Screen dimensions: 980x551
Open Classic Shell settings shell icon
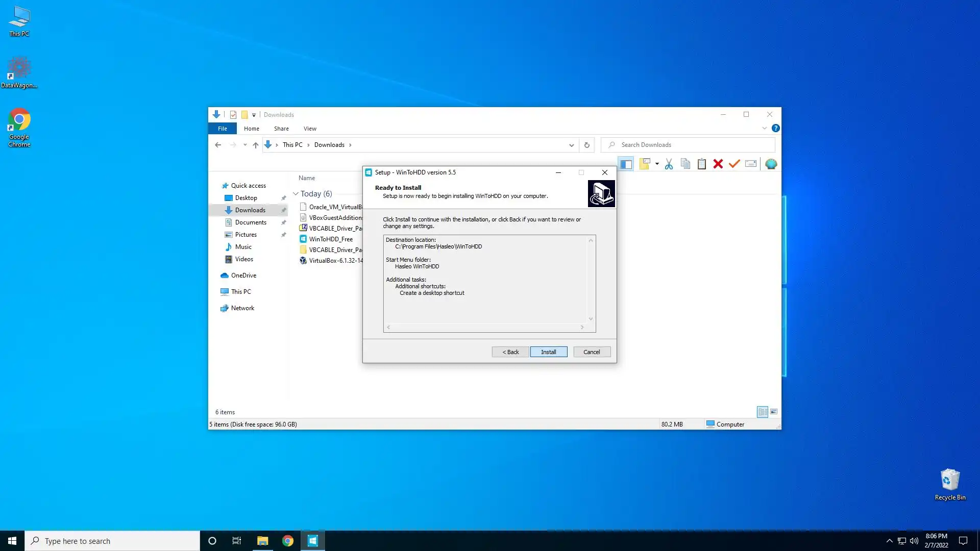click(x=771, y=164)
